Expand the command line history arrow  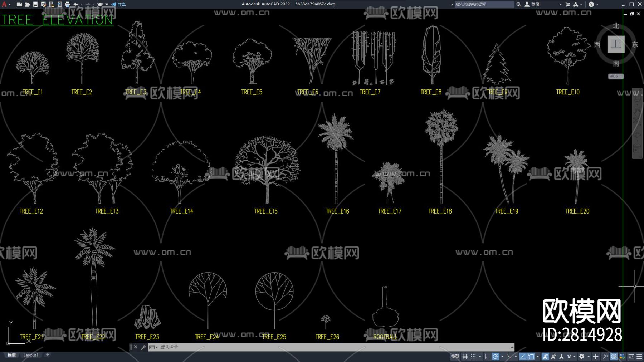tap(512, 347)
